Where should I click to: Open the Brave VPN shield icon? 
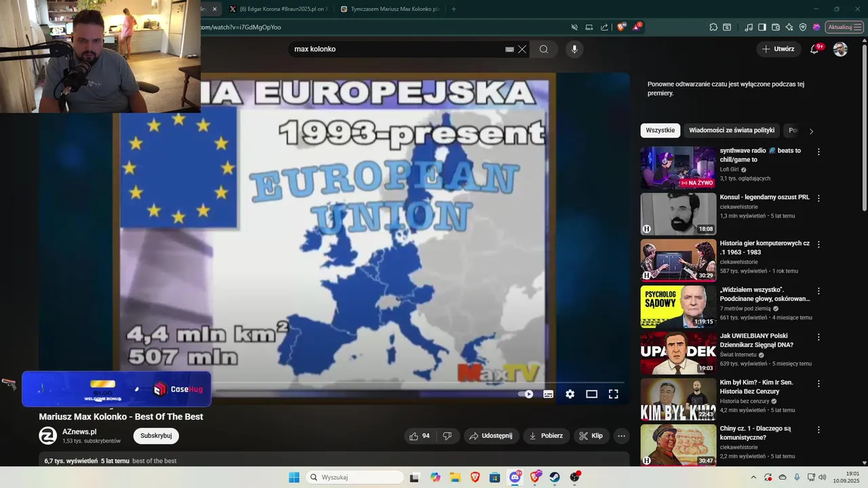803,27
